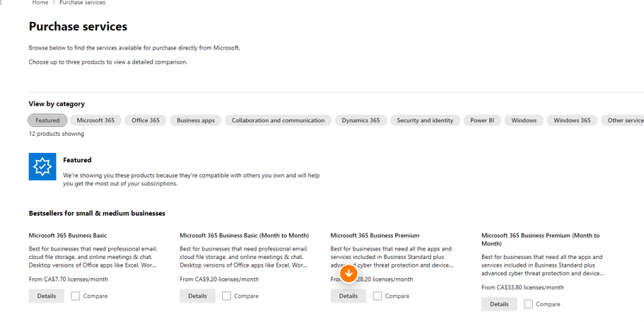Image resolution: width=644 pixels, height=322 pixels.
Task: Click Microsoft 365 Business Basic (Month to Month) title
Action: 245,236
